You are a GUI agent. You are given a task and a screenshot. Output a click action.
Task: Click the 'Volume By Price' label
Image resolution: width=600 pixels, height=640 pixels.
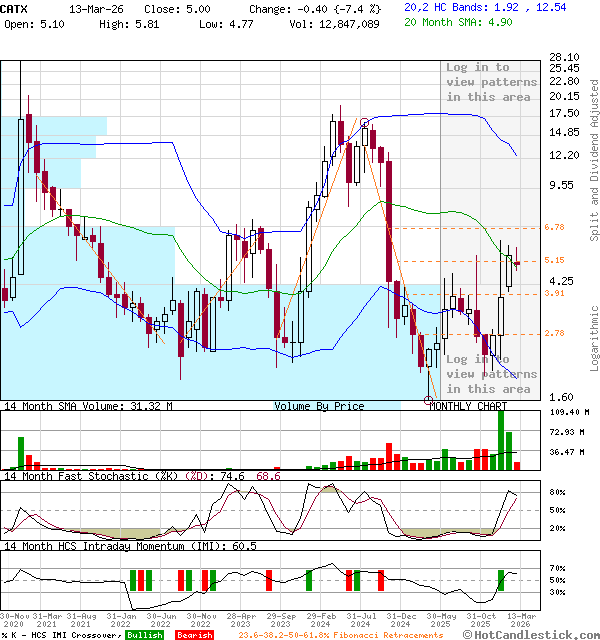[x=319, y=406]
